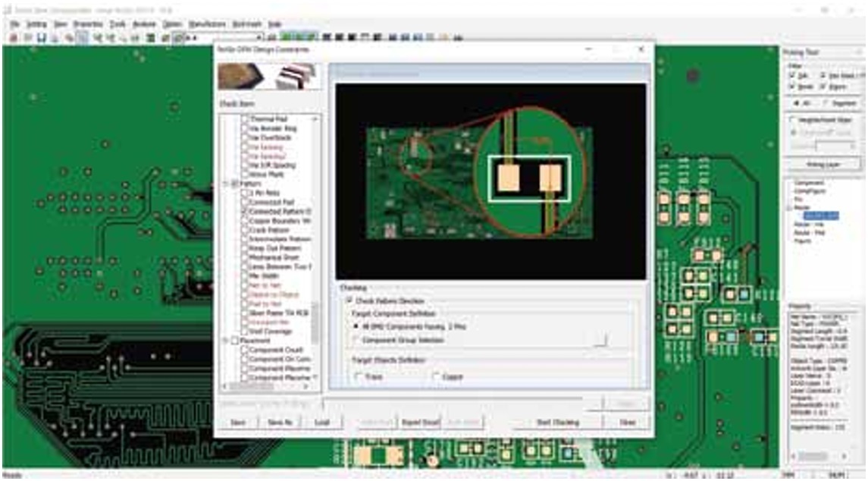Enable the Check Pattern Direction checkbox

(349, 301)
